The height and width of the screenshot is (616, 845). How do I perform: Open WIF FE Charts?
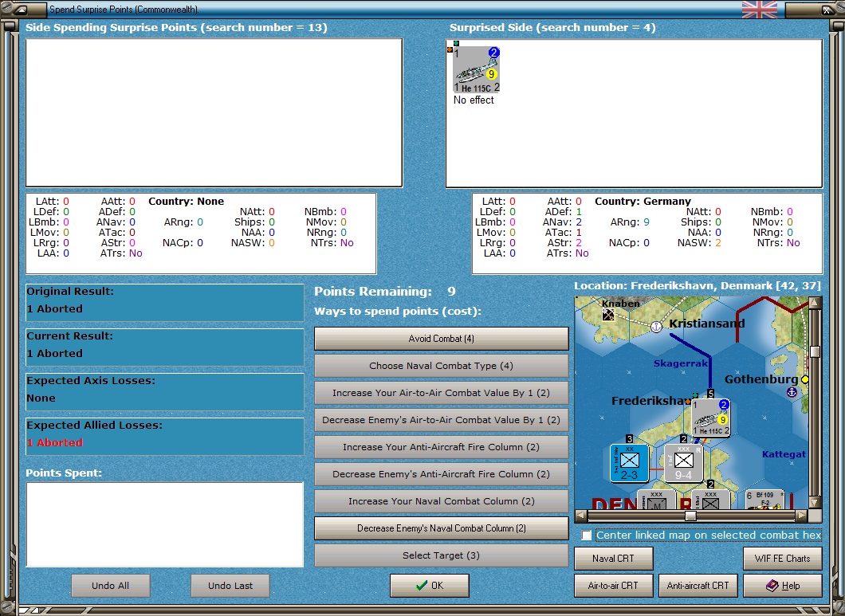pyautogui.click(x=781, y=559)
